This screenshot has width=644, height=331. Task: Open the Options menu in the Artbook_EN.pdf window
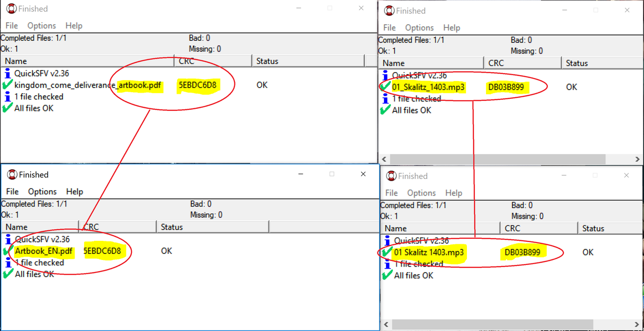[42, 191]
